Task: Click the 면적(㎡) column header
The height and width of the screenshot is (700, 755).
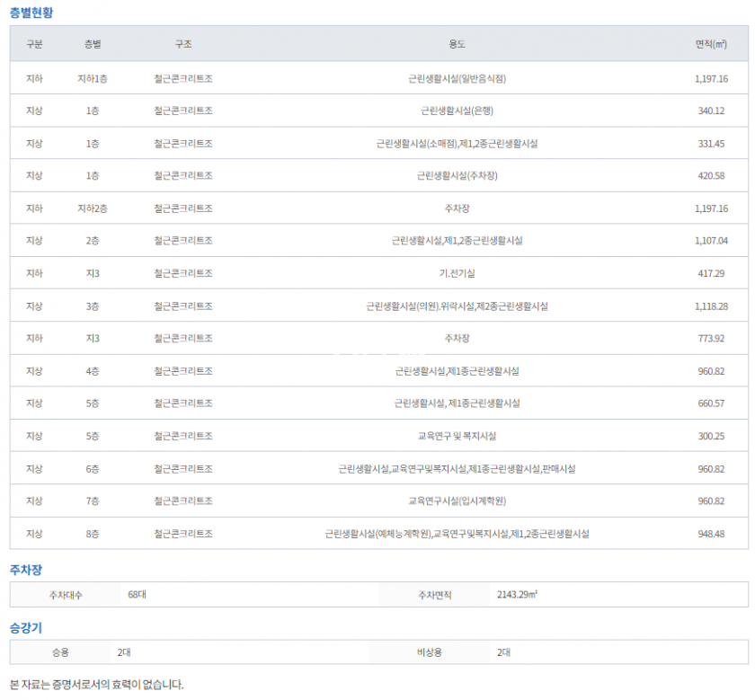Action: (711, 44)
